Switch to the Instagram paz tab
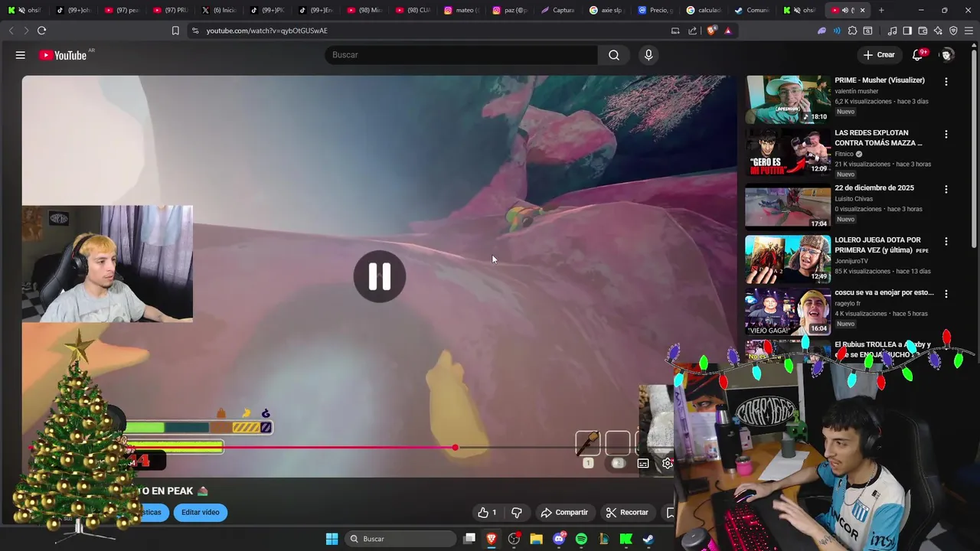This screenshot has width=980, height=551. (510, 10)
